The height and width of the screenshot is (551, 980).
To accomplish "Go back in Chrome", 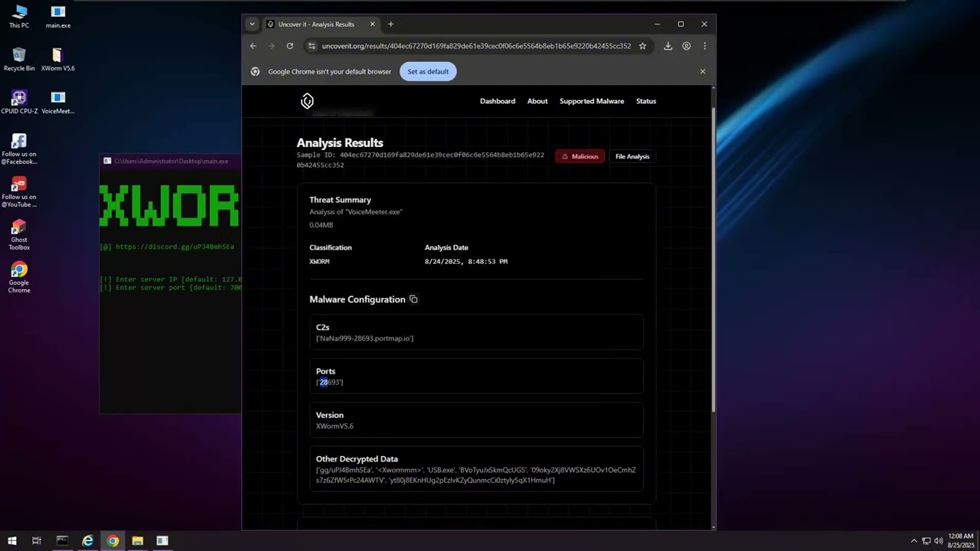I will click(253, 46).
